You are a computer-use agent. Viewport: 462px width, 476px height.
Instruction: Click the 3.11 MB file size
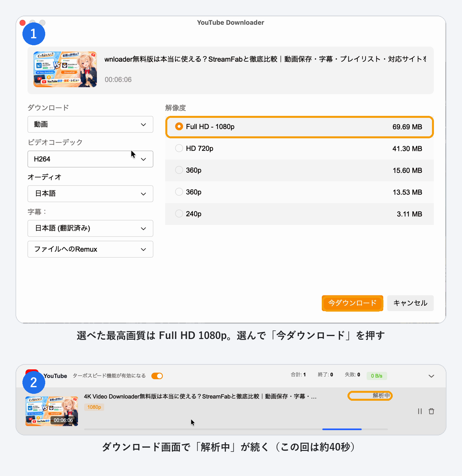[x=410, y=214]
